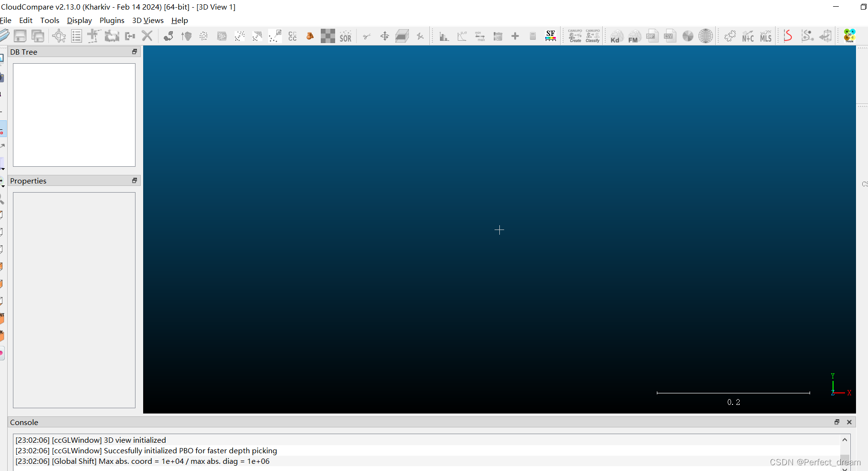The height and width of the screenshot is (471, 868).
Task: Click the Delete X icon
Action: pos(147,36)
